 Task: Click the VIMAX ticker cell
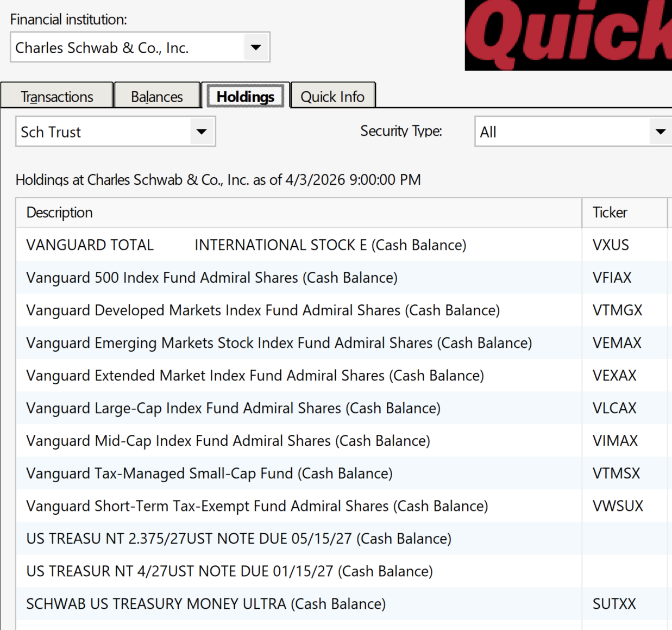point(625,440)
